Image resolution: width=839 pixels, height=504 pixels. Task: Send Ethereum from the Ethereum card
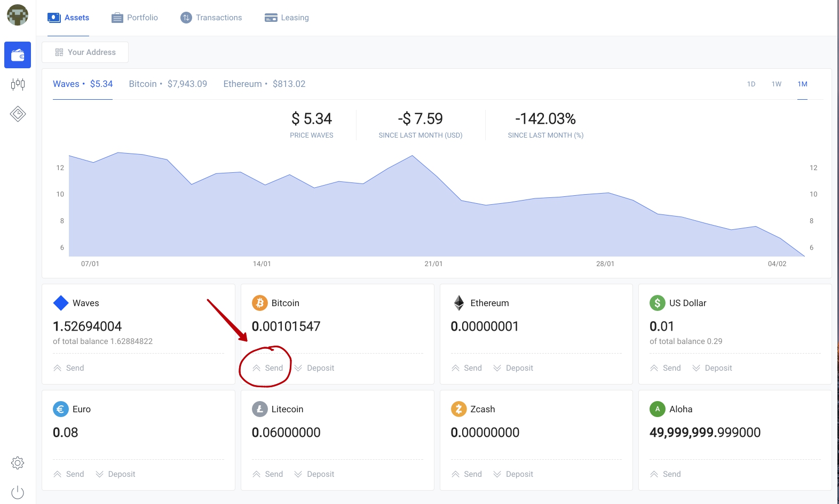pyautogui.click(x=467, y=368)
